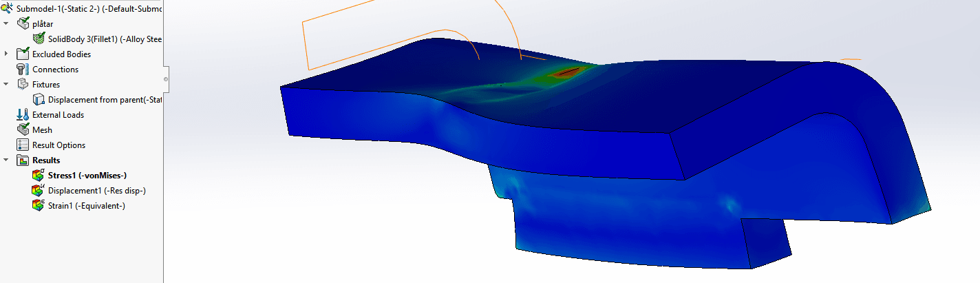Click the Result Options icon

click(23, 145)
